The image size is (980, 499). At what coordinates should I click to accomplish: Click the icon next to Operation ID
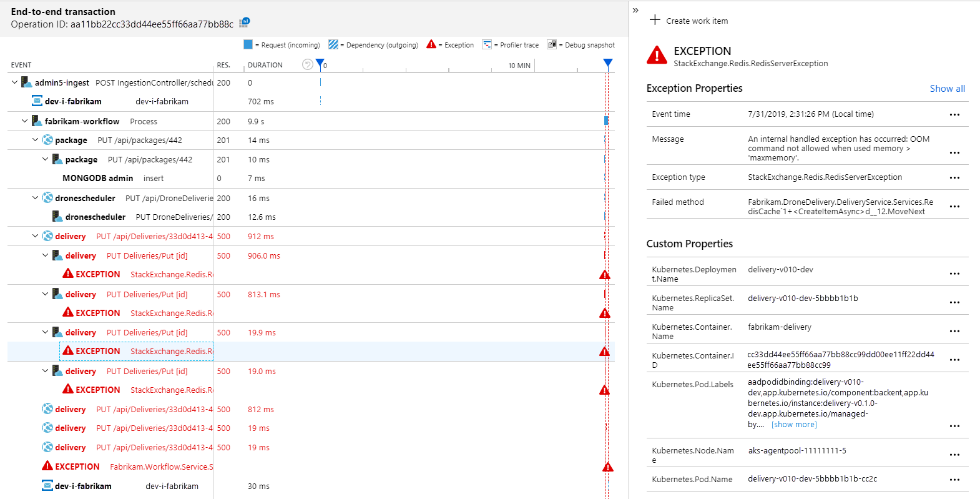point(245,22)
